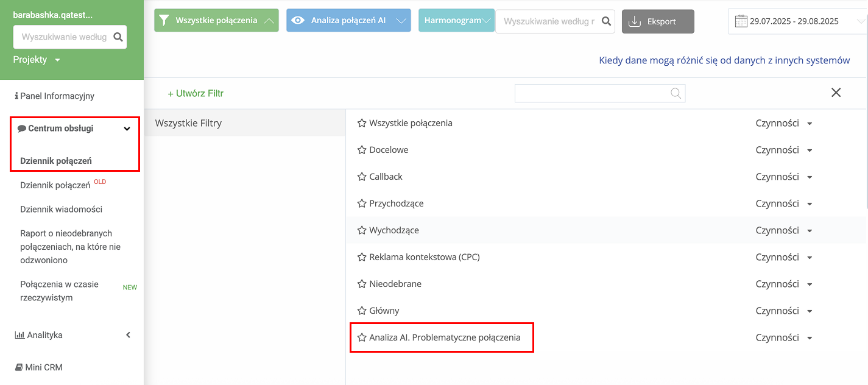Screen dimensions: 868x385
Task: Open Czynności dropdown for Wychodzące
Action: [x=784, y=230]
